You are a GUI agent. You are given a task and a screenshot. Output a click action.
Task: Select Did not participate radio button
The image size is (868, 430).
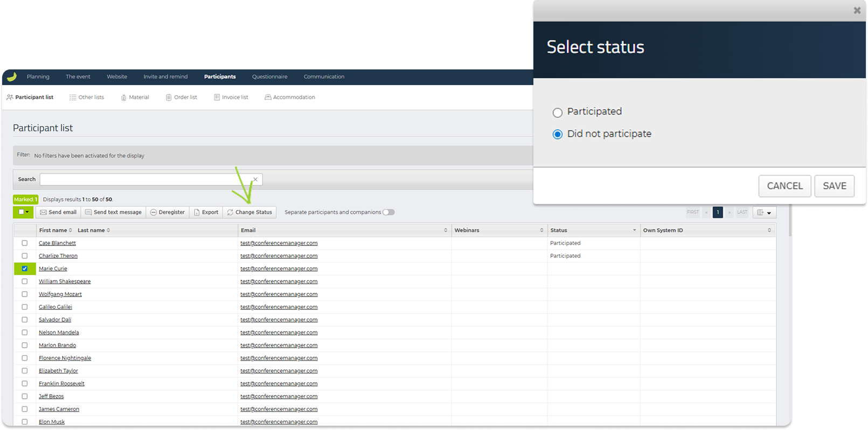(558, 135)
